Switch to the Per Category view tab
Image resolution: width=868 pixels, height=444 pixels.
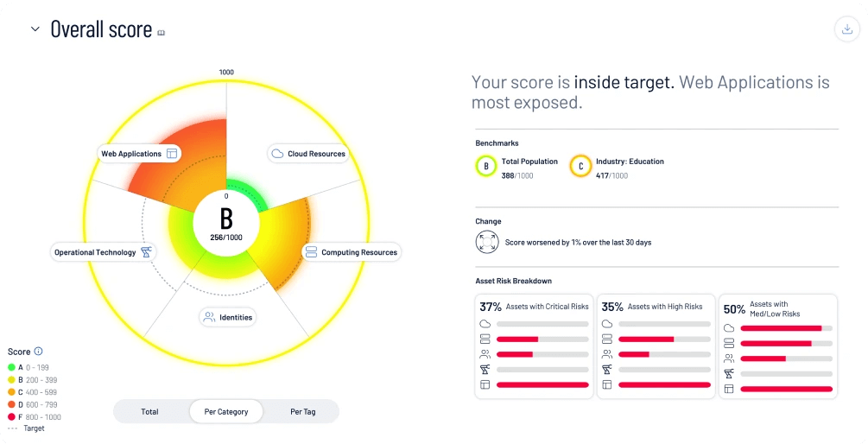[226, 411]
